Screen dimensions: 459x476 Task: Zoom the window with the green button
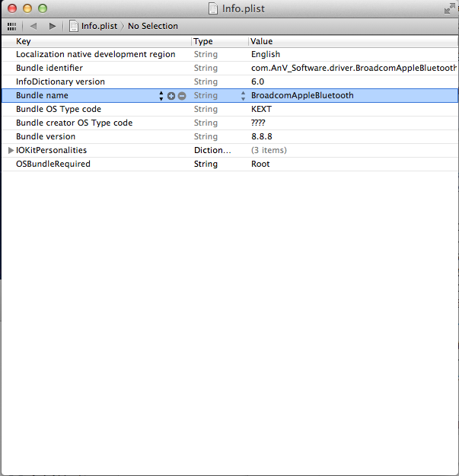[43, 8]
